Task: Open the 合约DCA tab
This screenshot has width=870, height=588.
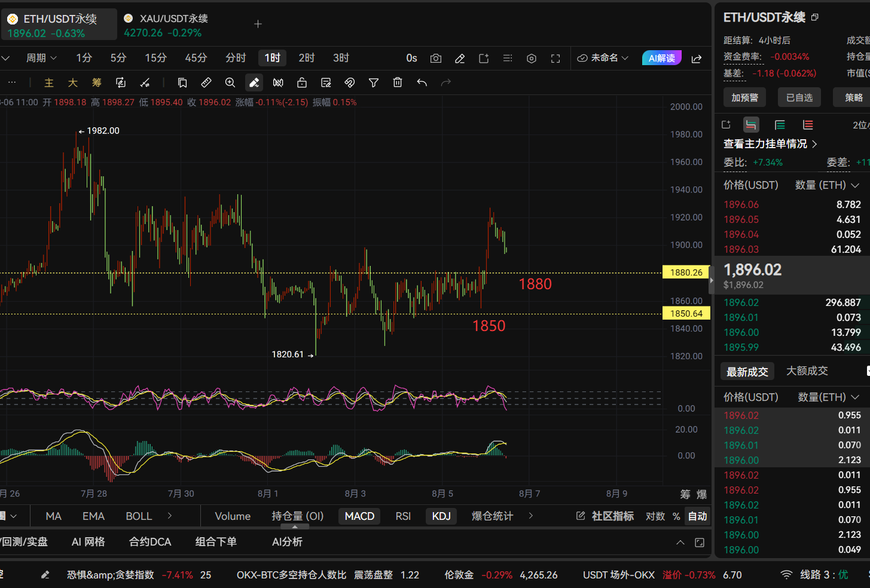Action: coord(150,542)
